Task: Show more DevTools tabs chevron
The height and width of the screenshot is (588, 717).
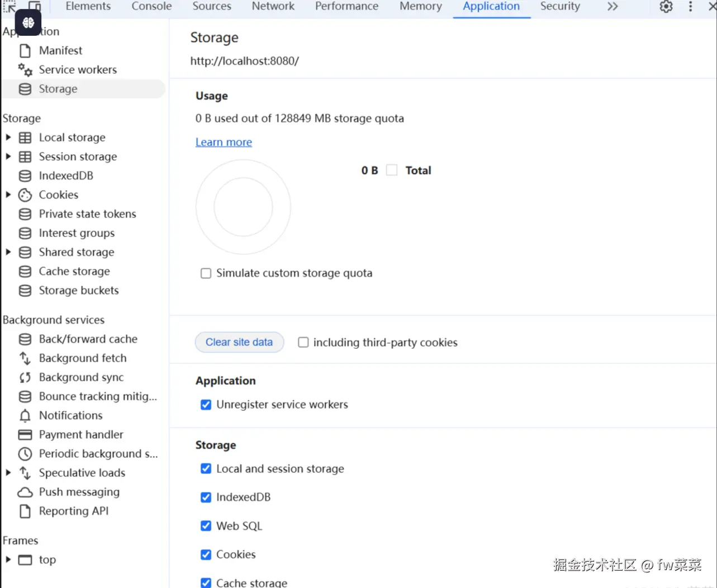Action: tap(612, 7)
